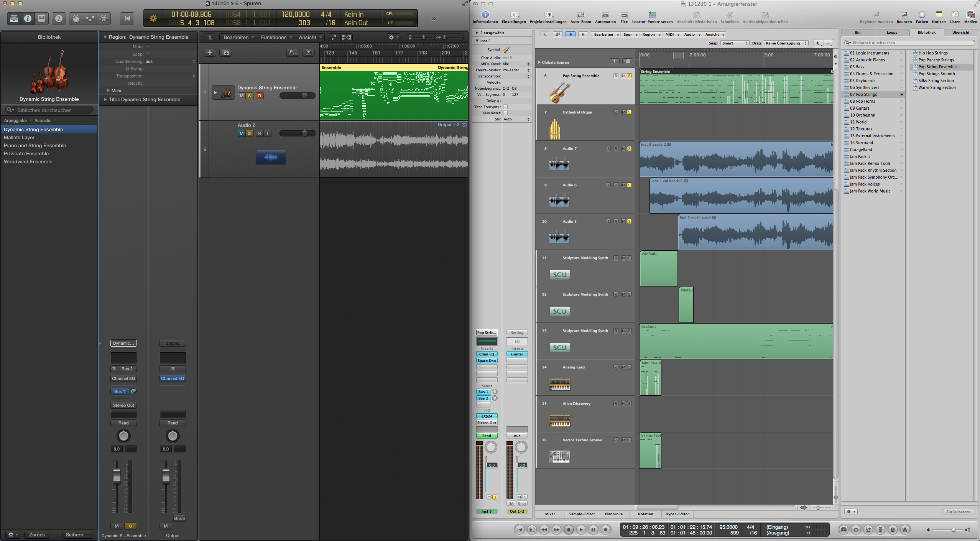Expand the Titel Dynamic String Ensemble section
Screen dimensions: 980x541
pyautogui.click(x=105, y=100)
